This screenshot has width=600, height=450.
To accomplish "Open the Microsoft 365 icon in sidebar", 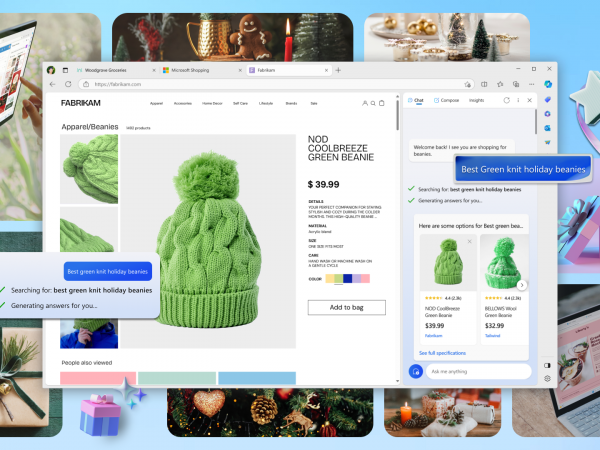I will pos(548,114).
